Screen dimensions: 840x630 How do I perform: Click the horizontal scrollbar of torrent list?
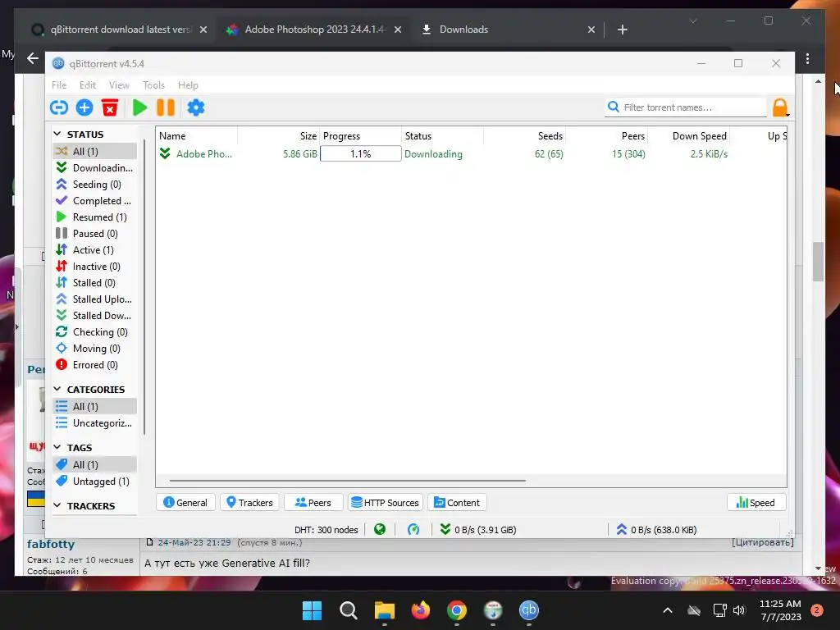click(347, 481)
